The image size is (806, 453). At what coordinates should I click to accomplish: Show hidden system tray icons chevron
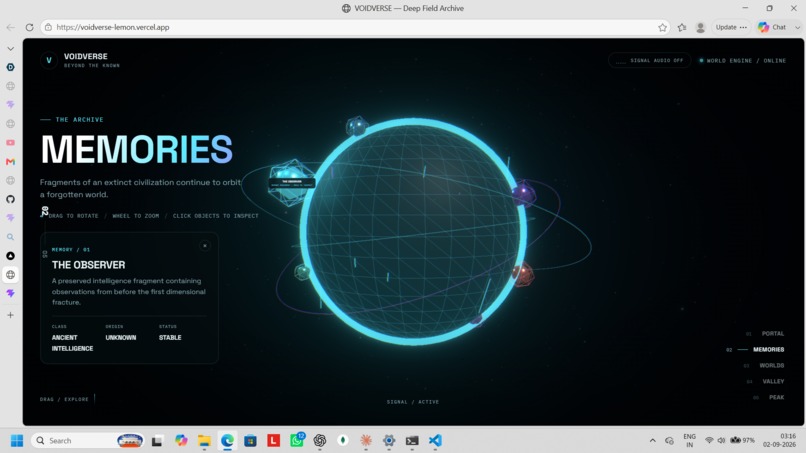[652, 441]
